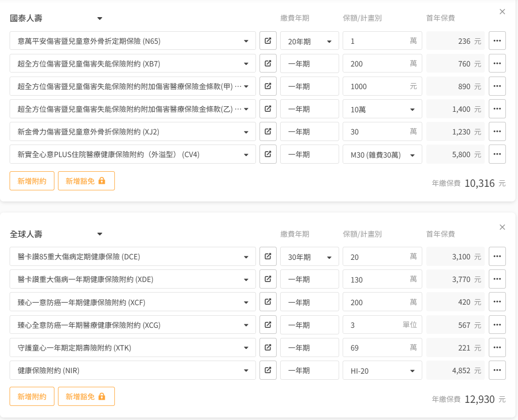Viewport: 518px width, 420px height.
Task: Remove the 國泰人壽 card with X
Action: point(502,12)
